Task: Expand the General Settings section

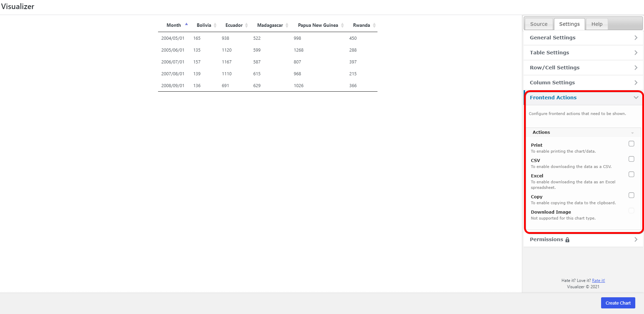Action: pos(583,38)
